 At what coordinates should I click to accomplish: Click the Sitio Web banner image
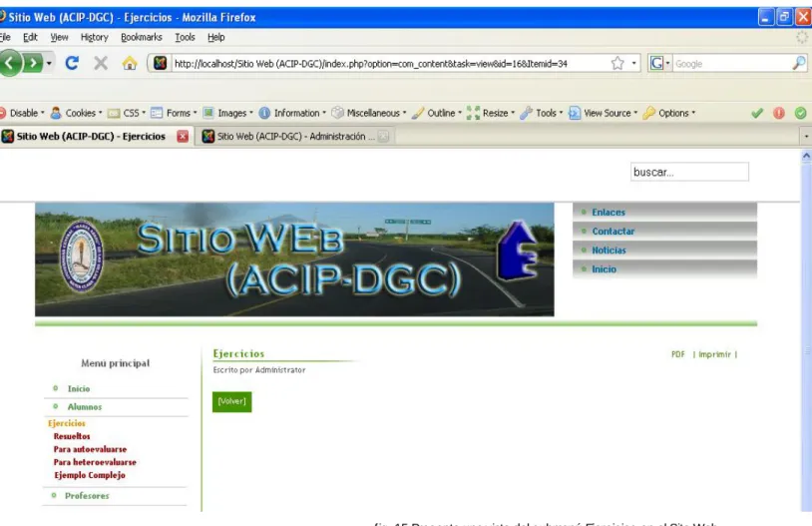(294, 260)
